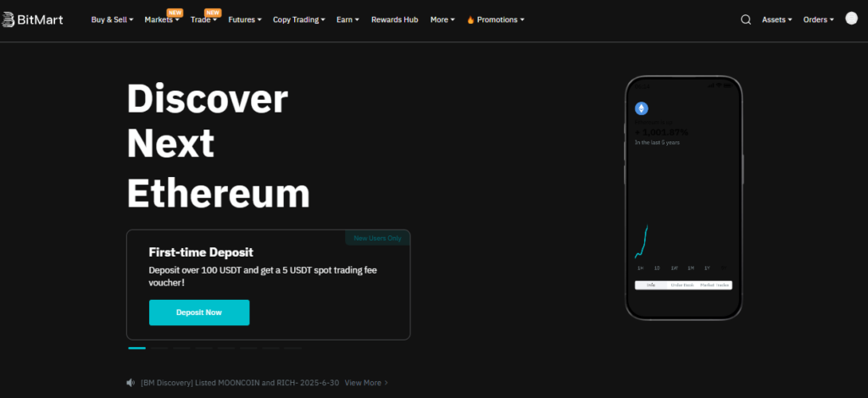Click the New Users Only badge
This screenshot has width=868, height=398.
377,238
